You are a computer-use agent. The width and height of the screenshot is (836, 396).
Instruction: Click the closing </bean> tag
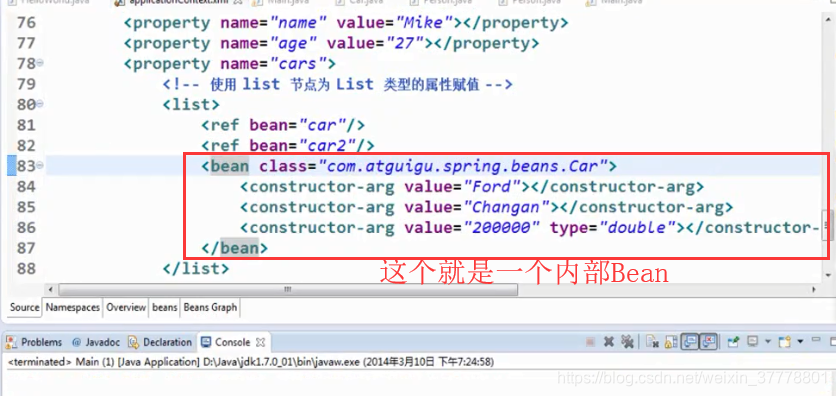point(235,248)
